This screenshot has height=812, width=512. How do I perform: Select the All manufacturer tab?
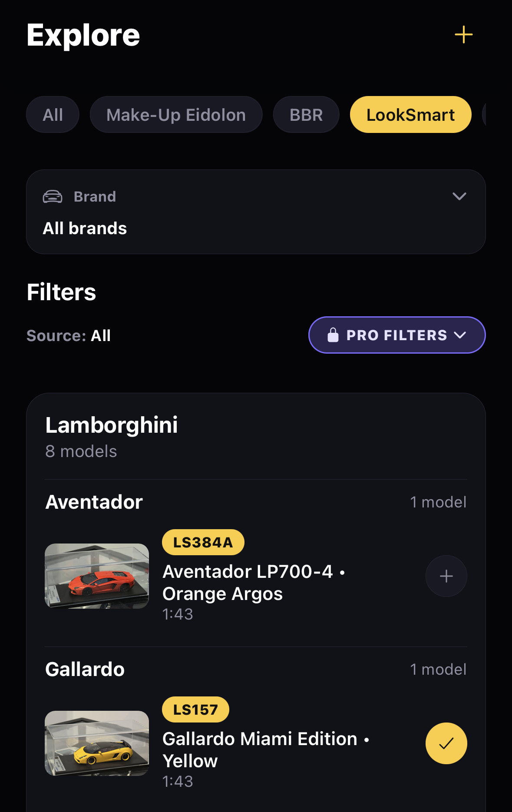(53, 115)
